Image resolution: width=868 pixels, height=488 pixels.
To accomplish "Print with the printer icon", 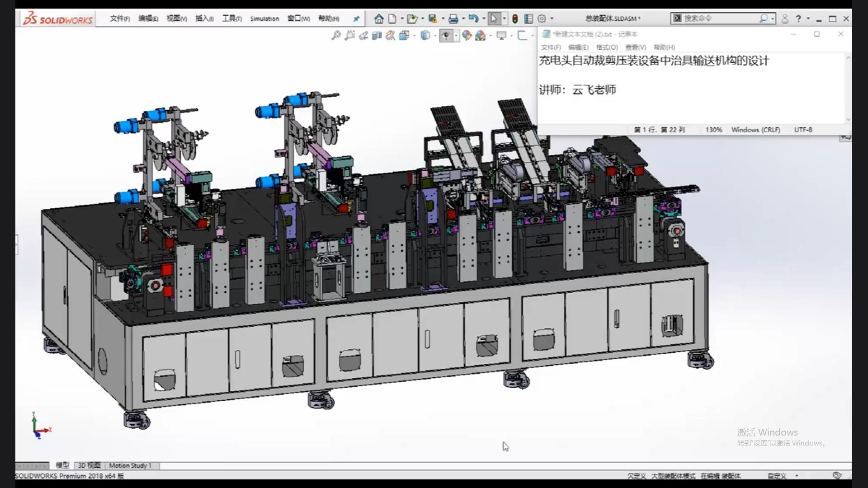I will coord(453,19).
